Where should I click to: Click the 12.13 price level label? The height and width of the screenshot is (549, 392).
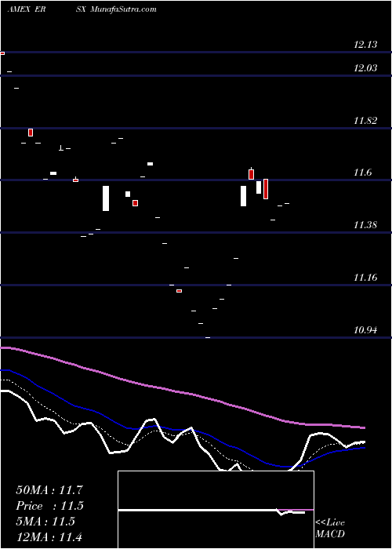coord(366,45)
